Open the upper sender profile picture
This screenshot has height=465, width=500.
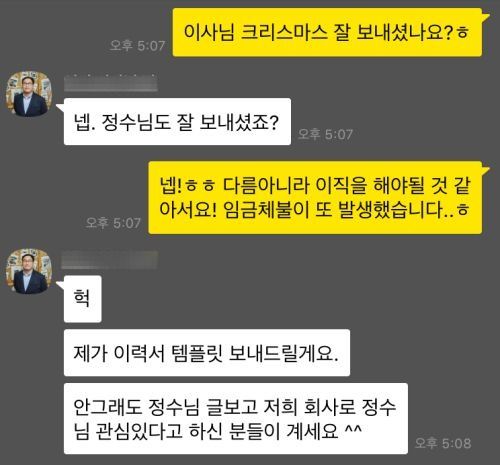pos(29,94)
